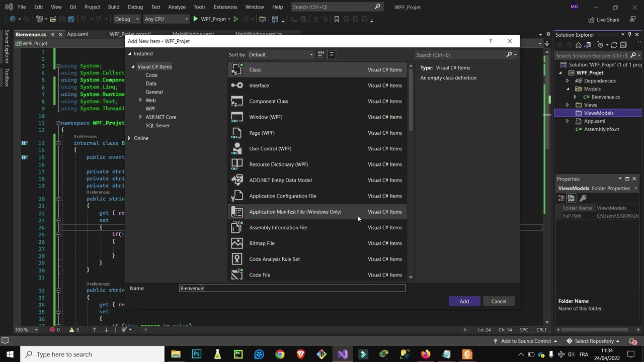Viewport: 644px width, 362px height.
Task: Open the 100 % zoom dropdown
Action: click(x=25, y=330)
